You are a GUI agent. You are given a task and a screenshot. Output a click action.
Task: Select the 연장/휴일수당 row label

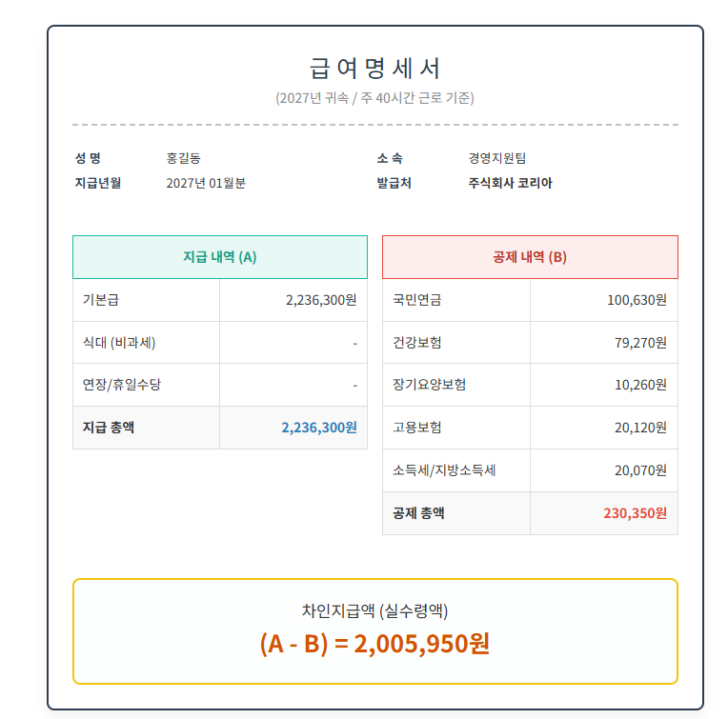click(122, 385)
